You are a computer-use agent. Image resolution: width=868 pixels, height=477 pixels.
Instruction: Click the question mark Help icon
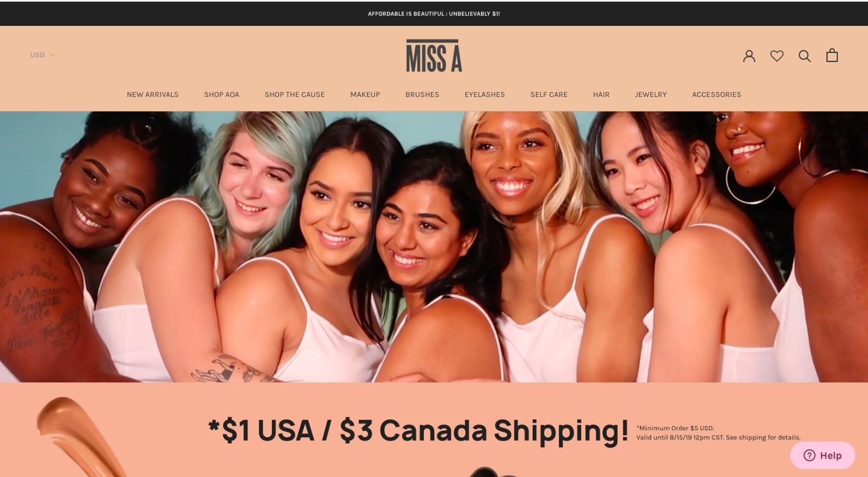[x=810, y=455]
